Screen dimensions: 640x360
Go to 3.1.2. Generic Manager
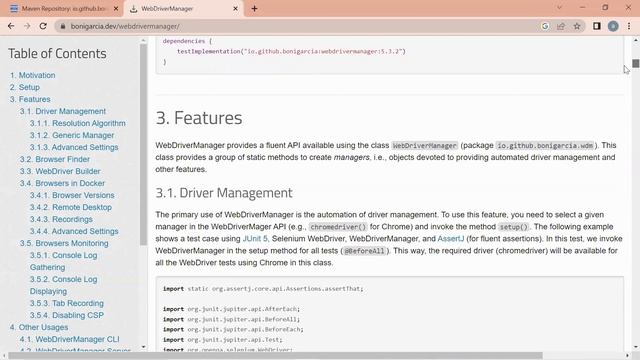click(x=72, y=135)
